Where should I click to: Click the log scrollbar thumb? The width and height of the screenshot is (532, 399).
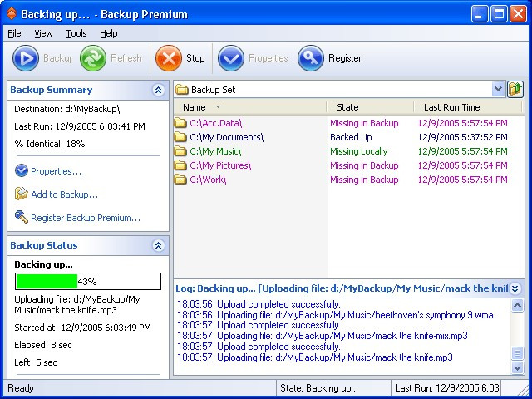tap(517, 353)
